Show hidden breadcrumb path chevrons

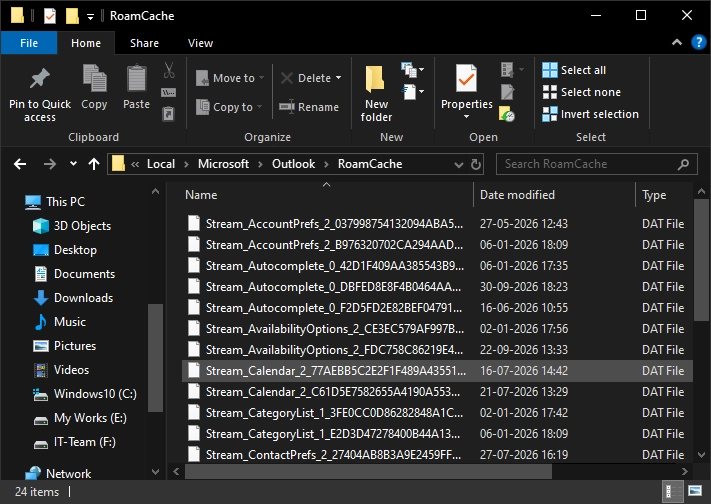(x=135, y=164)
